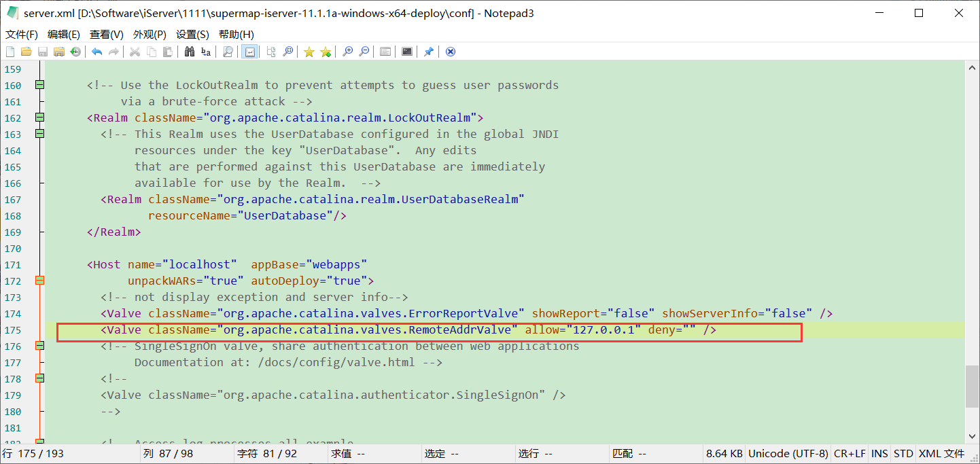Image resolution: width=980 pixels, height=464 pixels.
Task: Undo the last edit
Action: point(97,52)
